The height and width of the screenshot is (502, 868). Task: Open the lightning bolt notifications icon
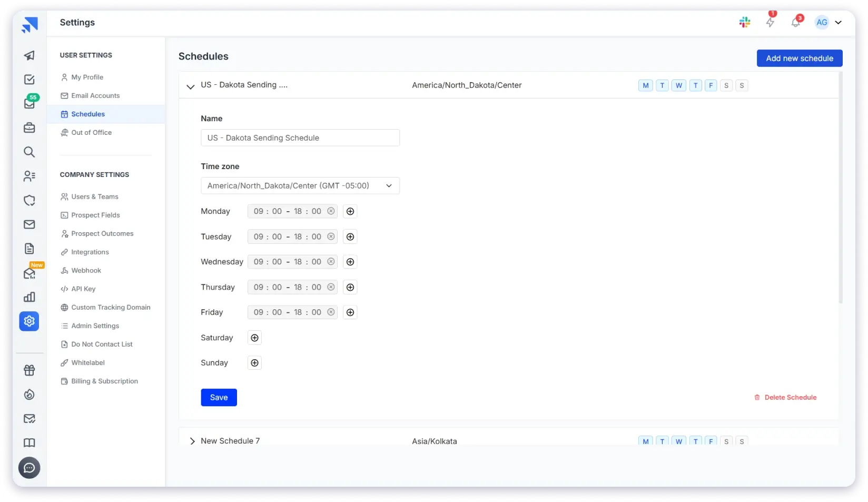point(771,22)
